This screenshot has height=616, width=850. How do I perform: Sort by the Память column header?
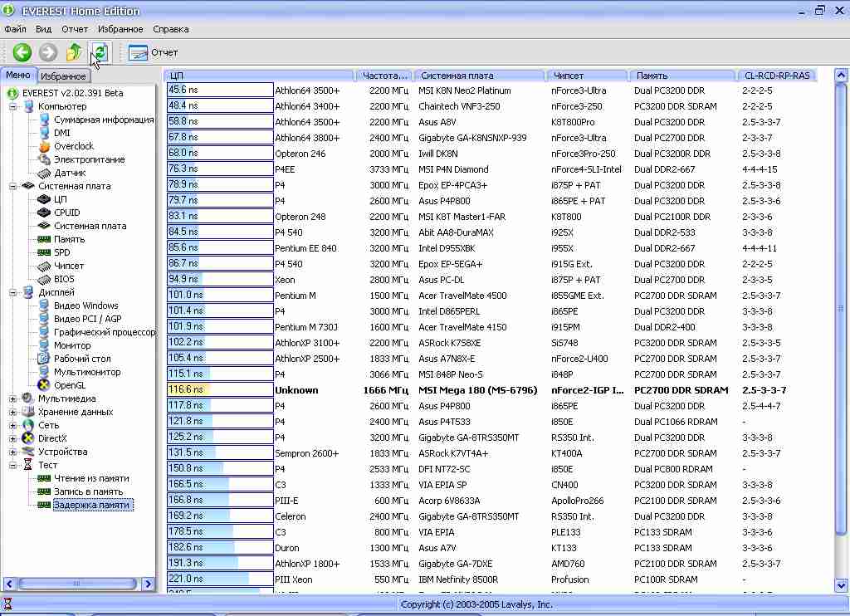682,76
